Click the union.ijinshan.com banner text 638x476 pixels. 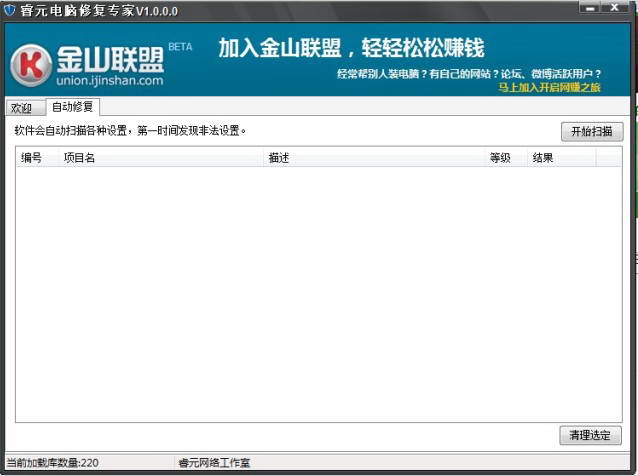coord(110,81)
